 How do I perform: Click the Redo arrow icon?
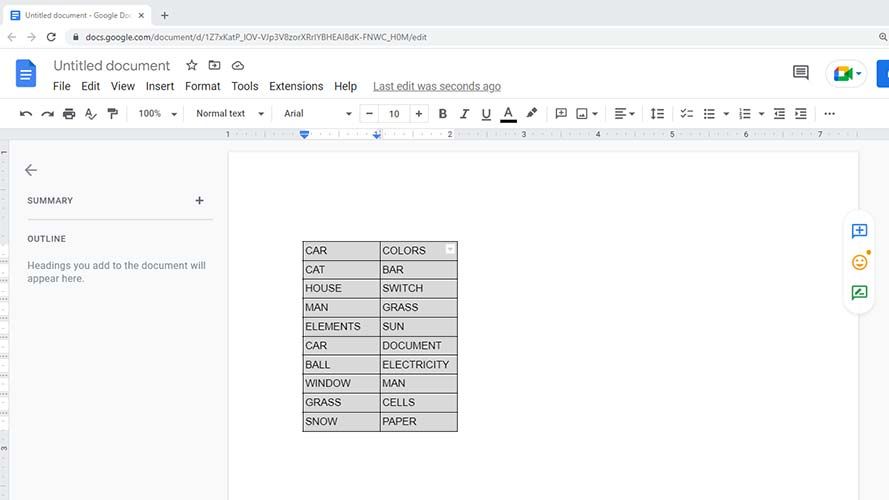tap(48, 114)
